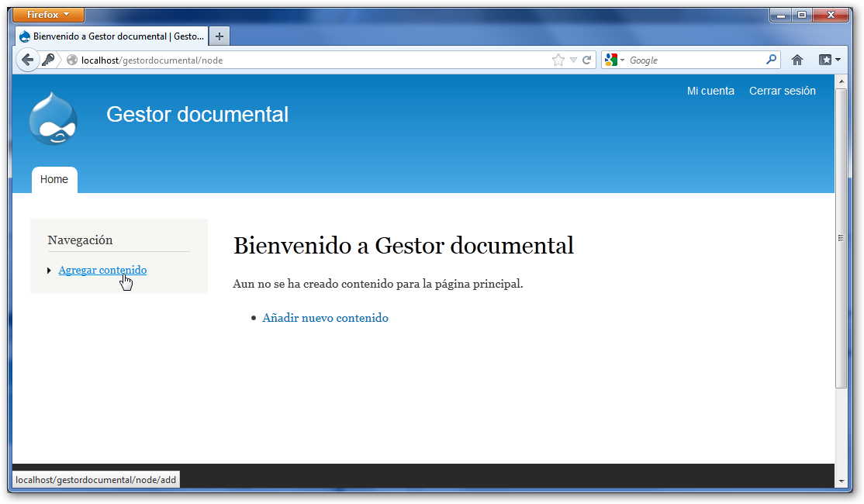Select the Home navigation tab

click(54, 179)
